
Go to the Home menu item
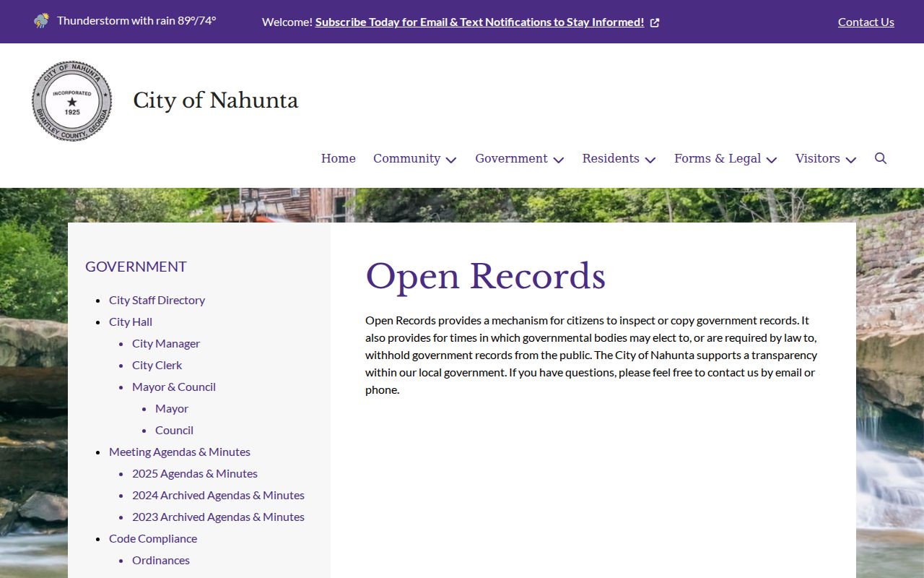coord(339,158)
